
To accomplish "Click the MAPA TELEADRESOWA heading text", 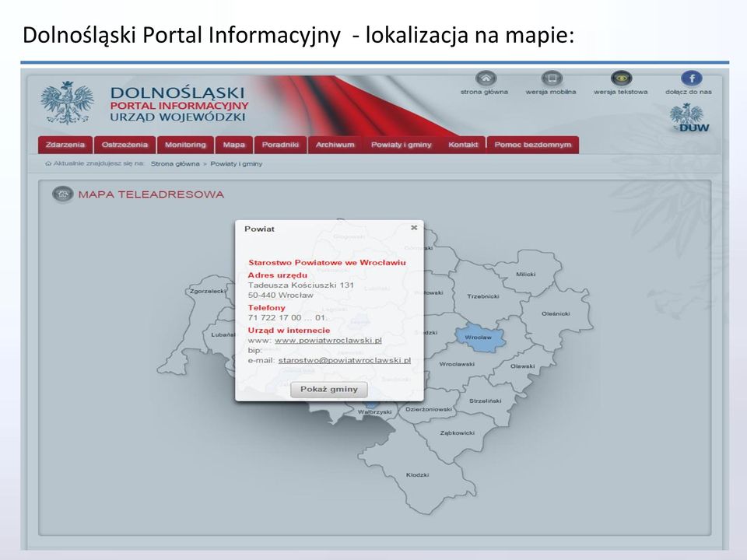I will coord(151,194).
